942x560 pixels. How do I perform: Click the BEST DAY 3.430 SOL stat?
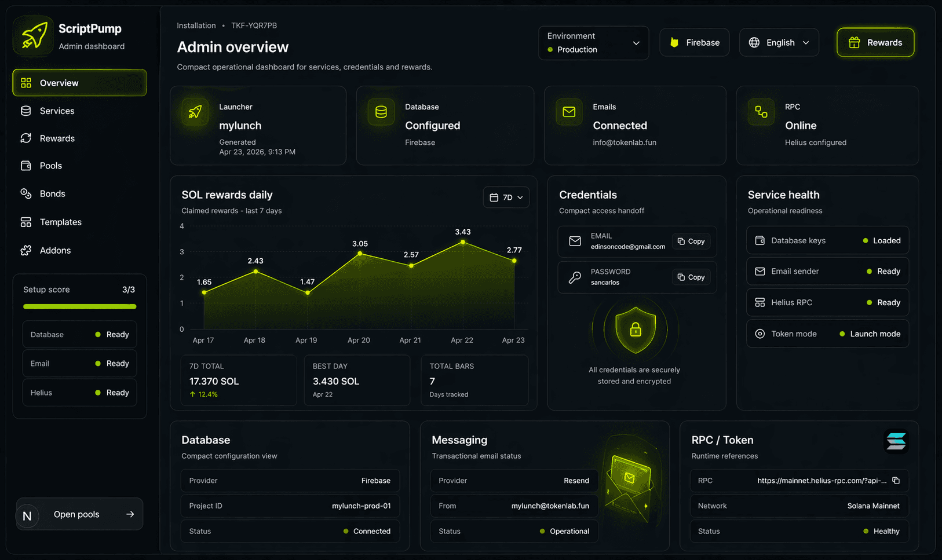coord(357,380)
